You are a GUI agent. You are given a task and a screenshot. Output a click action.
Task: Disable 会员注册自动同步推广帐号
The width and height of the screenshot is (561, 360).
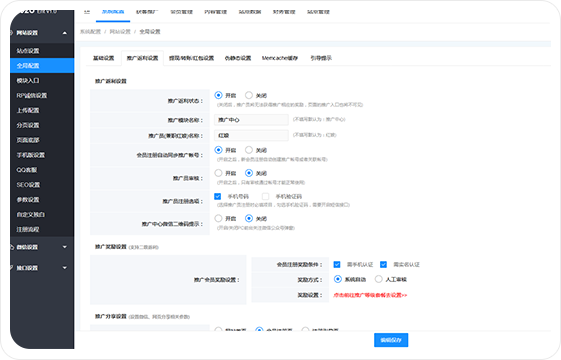[x=249, y=150]
